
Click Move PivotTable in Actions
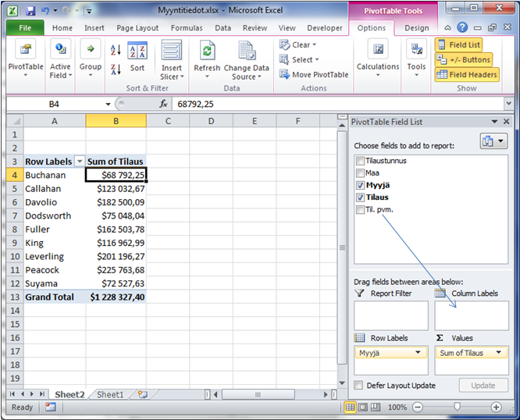313,75
